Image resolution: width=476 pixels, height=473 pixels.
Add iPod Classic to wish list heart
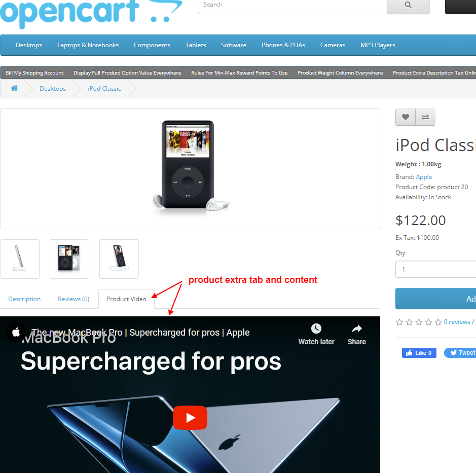[405, 117]
